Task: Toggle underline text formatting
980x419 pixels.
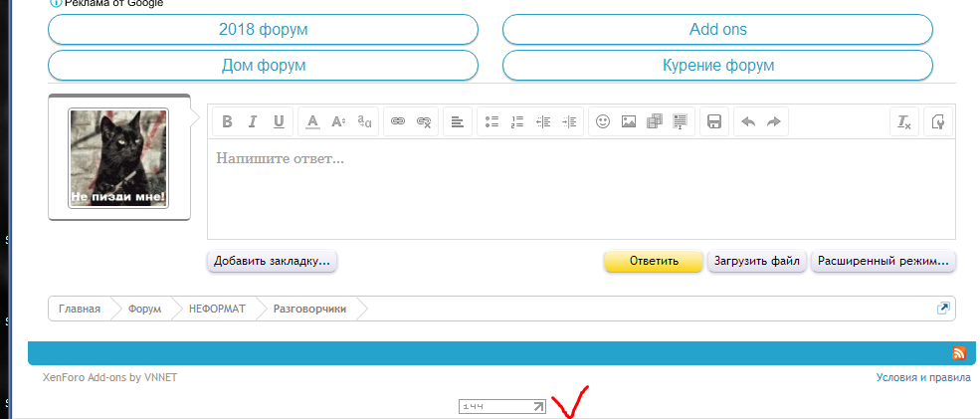Action: pyautogui.click(x=279, y=121)
